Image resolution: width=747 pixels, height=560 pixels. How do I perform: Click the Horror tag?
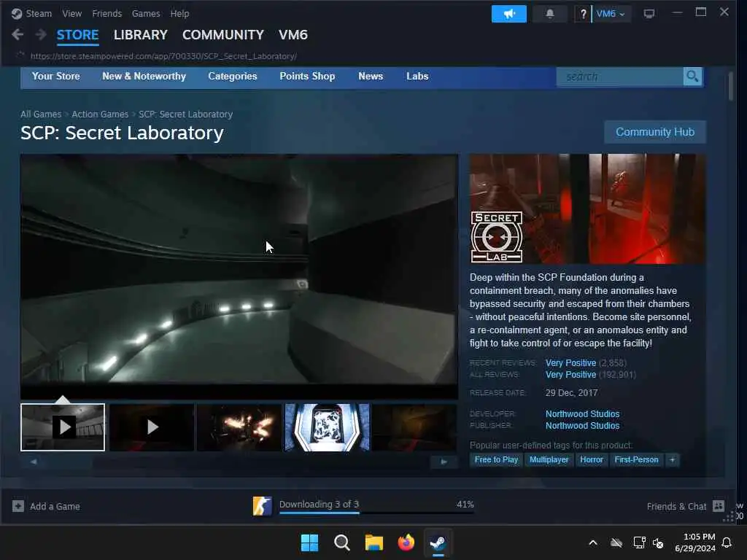(x=591, y=459)
